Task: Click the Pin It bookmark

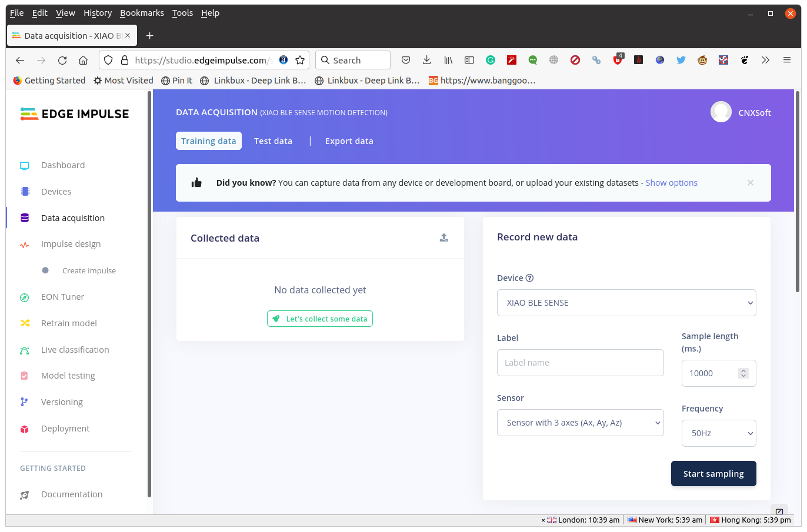Action: tap(177, 81)
